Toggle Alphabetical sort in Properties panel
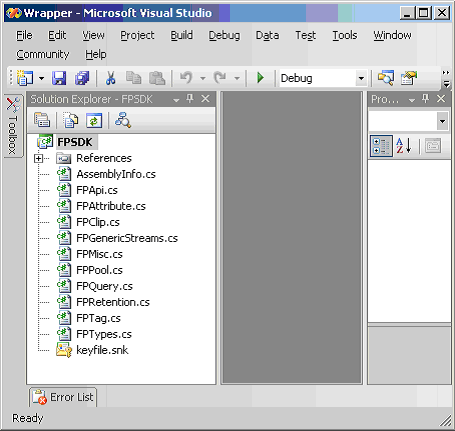The height and width of the screenshot is (431, 455). (404, 146)
